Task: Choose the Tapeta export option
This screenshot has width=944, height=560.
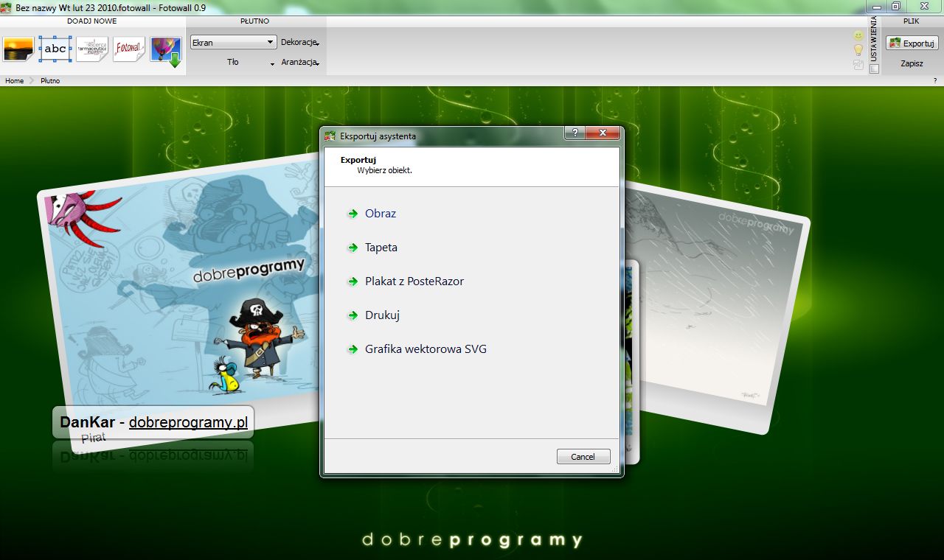Action: pos(381,248)
